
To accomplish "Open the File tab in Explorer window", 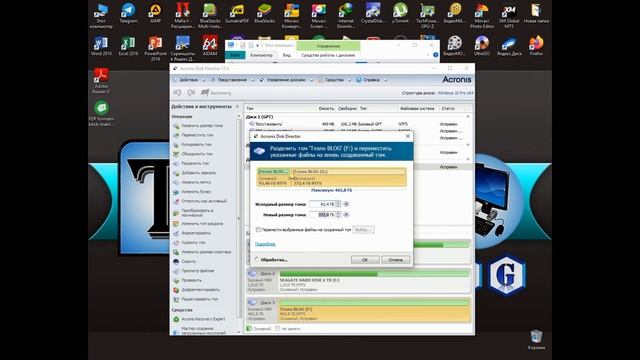I will tap(236, 55).
